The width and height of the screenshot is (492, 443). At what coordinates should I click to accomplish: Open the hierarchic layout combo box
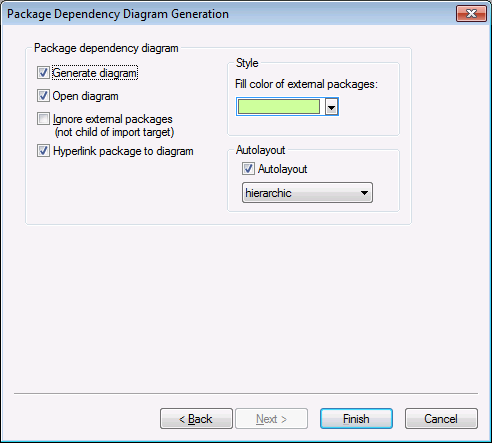click(307, 193)
